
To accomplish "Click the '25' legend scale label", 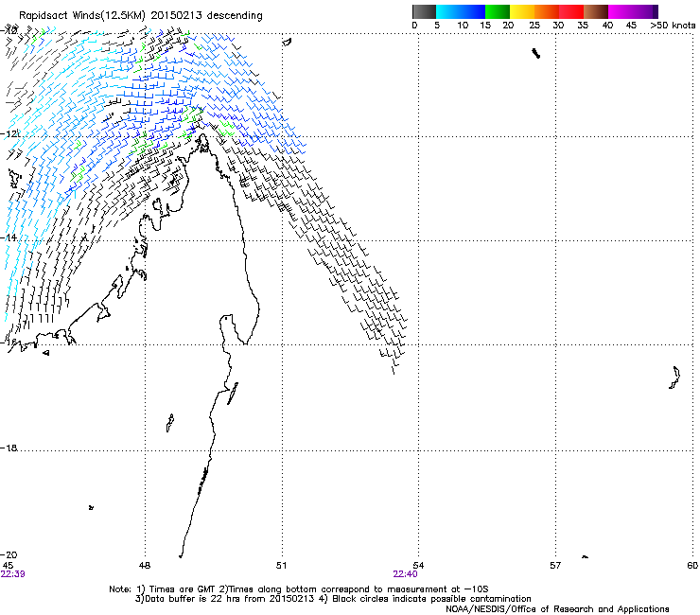I will coord(534,26).
